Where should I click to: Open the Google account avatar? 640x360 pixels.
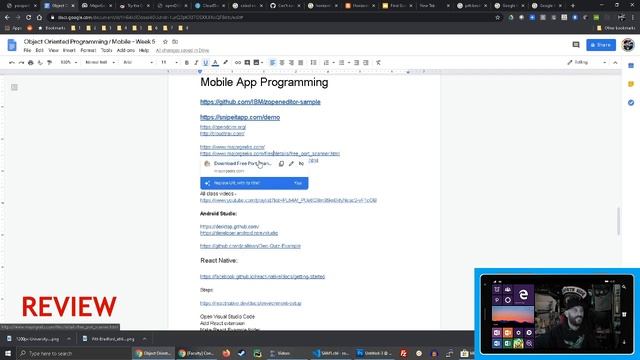point(628,44)
